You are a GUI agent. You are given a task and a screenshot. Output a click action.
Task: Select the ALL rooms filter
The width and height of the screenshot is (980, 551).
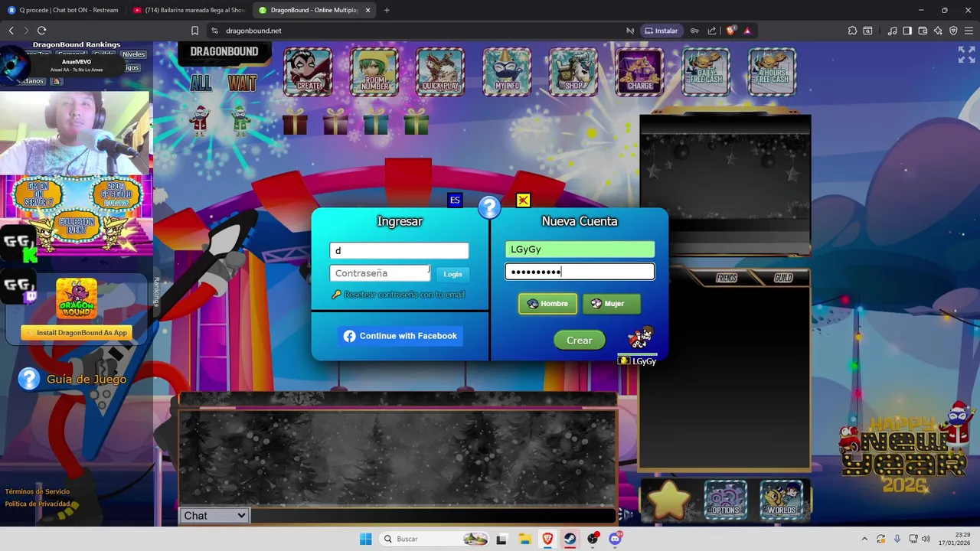click(201, 83)
